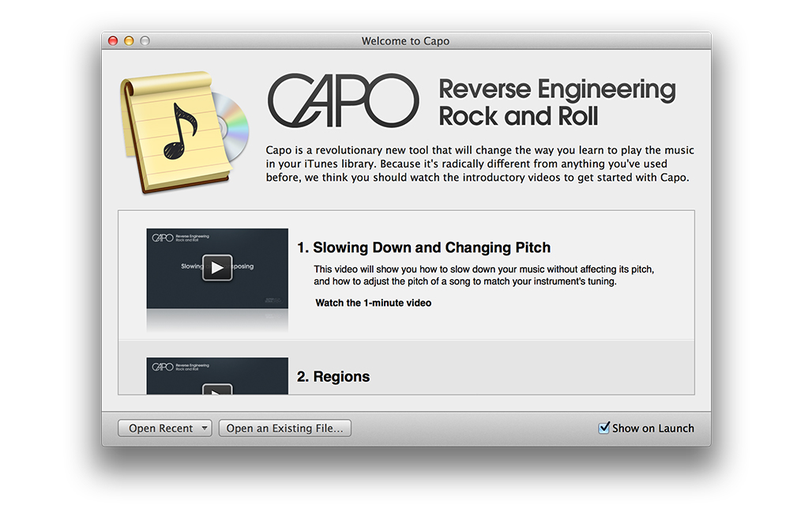This screenshot has height=513, width=812.
Task: Click Open an Existing File button
Action: 285,428
